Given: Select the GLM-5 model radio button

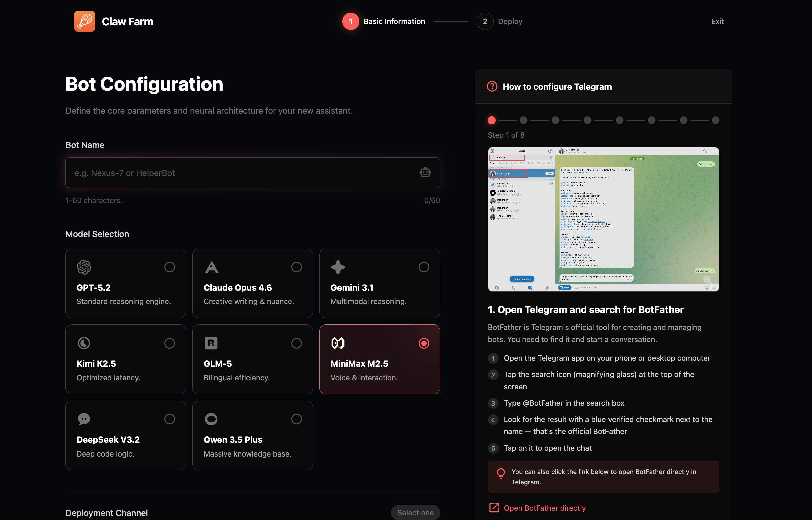Looking at the screenshot, I should point(296,343).
